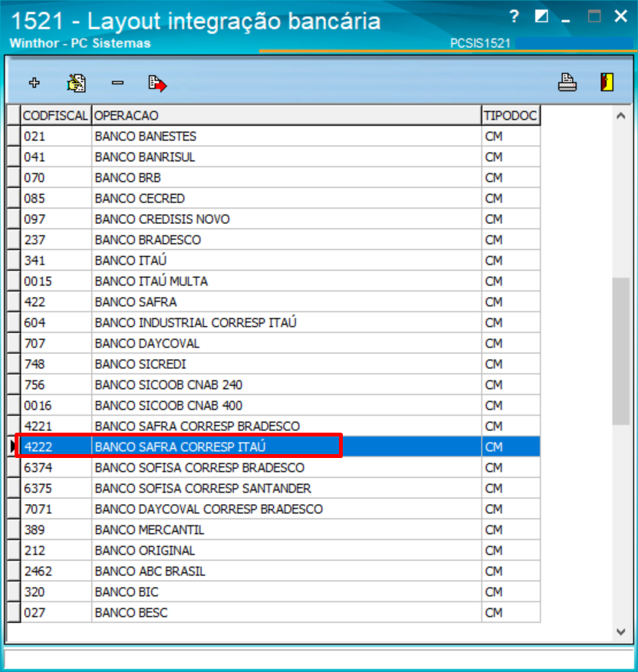Click the OPERACAO column header

(286, 115)
